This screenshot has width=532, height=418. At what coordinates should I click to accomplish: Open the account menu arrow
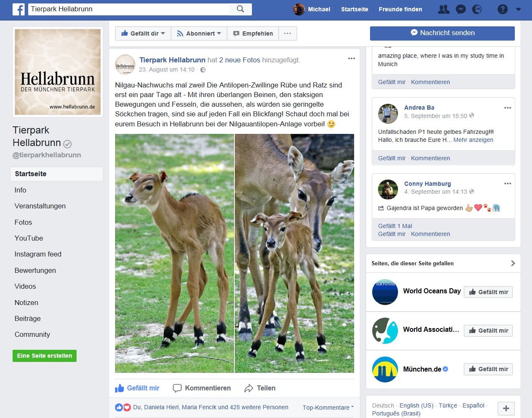pyautogui.click(x=518, y=9)
